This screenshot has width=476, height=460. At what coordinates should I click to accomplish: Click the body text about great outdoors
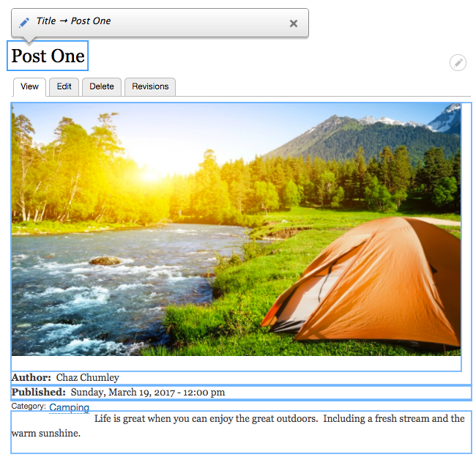click(242, 432)
